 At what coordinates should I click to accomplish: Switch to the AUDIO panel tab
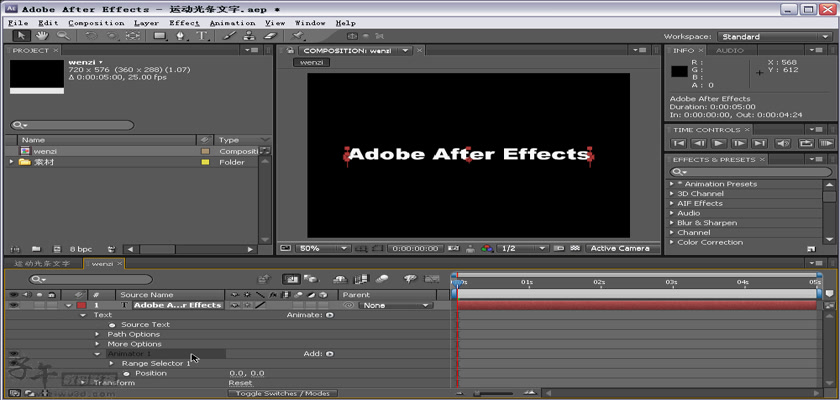pyautogui.click(x=730, y=50)
